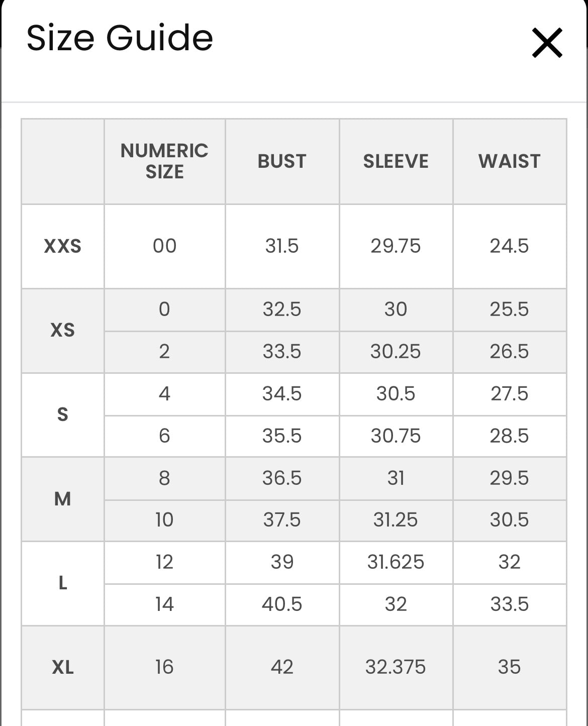Click the SLEEVE column header
The height and width of the screenshot is (726, 588).
coord(396,161)
